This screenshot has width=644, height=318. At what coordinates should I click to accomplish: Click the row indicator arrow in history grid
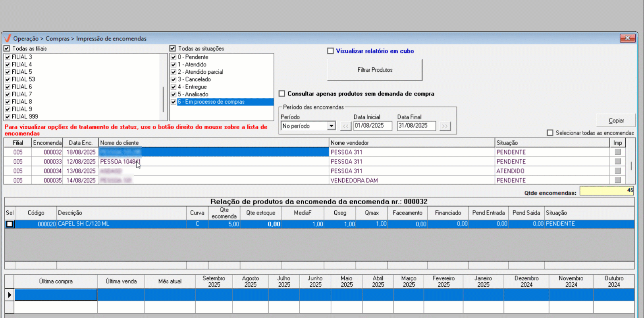pyautogui.click(x=10, y=295)
